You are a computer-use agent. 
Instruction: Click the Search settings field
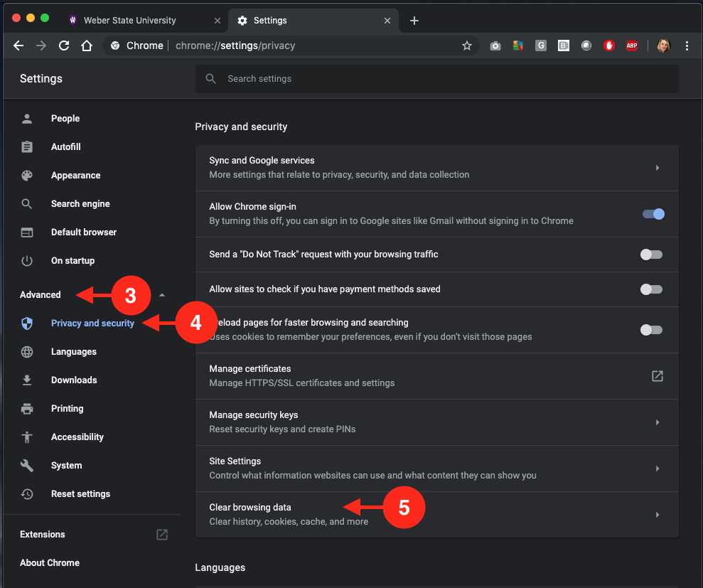click(x=436, y=79)
